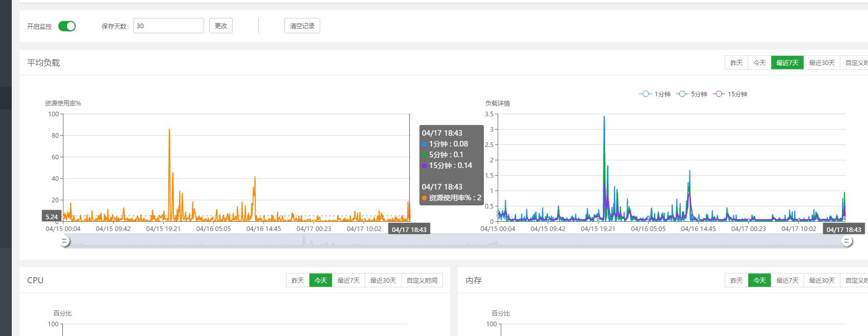Toggle the 开启监控 monitoring switch
The height and width of the screenshot is (336, 868).
point(67,26)
